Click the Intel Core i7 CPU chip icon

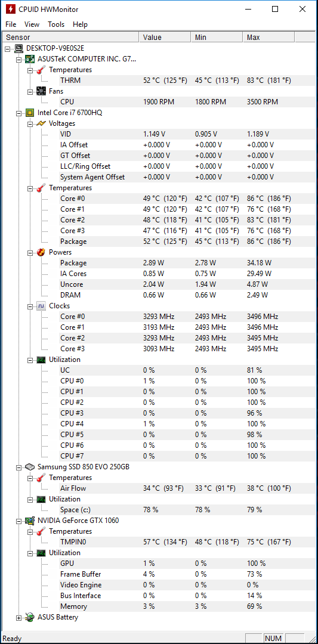(30, 113)
